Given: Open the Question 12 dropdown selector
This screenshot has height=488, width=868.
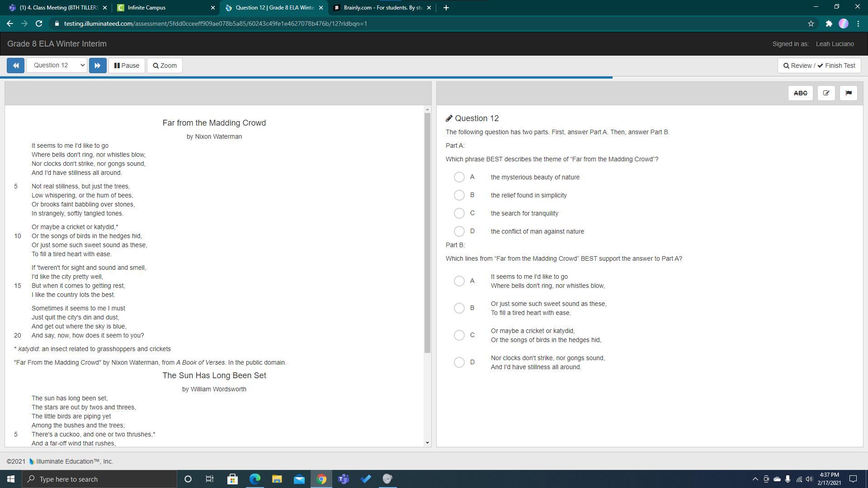Looking at the screenshot, I should tap(57, 66).
